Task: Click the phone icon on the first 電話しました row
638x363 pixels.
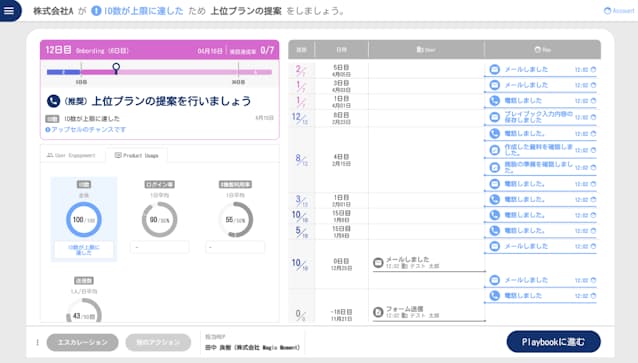Action: point(494,101)
